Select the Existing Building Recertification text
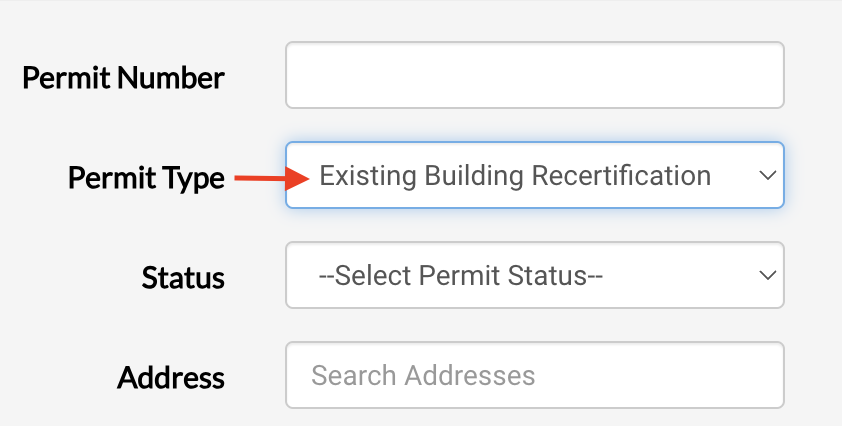The width and height of the screenshot is (842, 426). pyautogui.click(x=515, y=176)
